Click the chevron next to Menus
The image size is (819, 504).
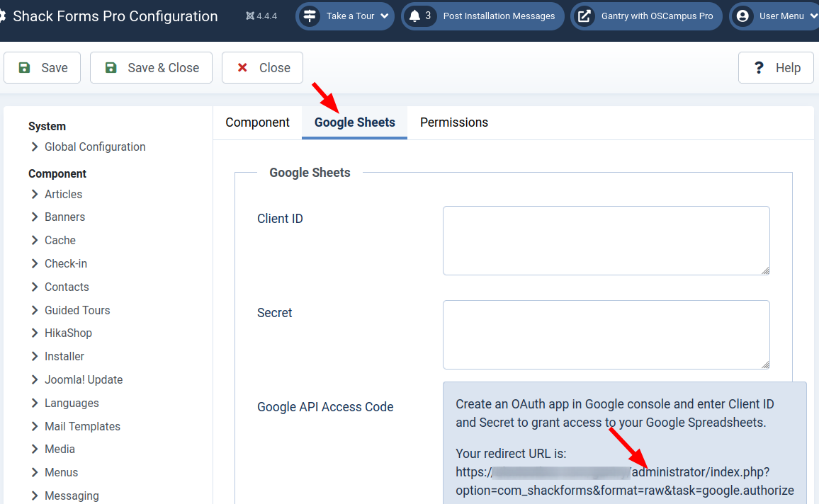coord(35,473)
